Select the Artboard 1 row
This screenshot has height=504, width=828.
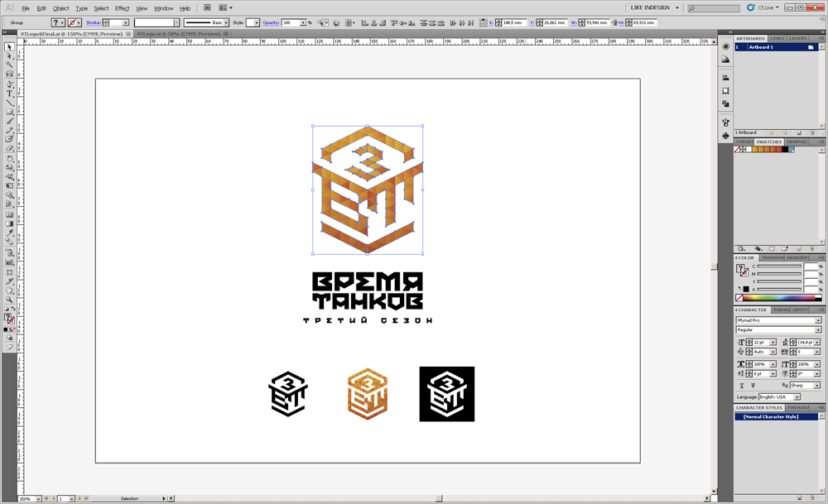[x=777, y=47]
